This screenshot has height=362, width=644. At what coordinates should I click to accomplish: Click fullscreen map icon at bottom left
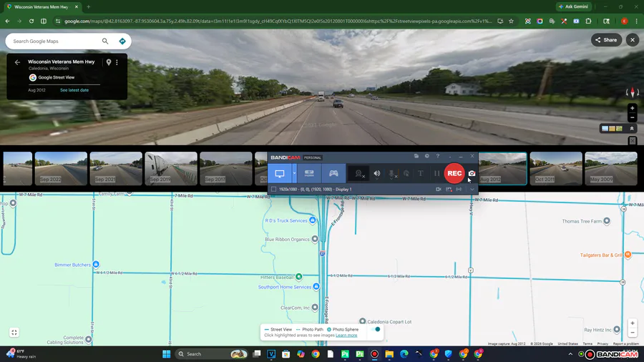point(14,333)
